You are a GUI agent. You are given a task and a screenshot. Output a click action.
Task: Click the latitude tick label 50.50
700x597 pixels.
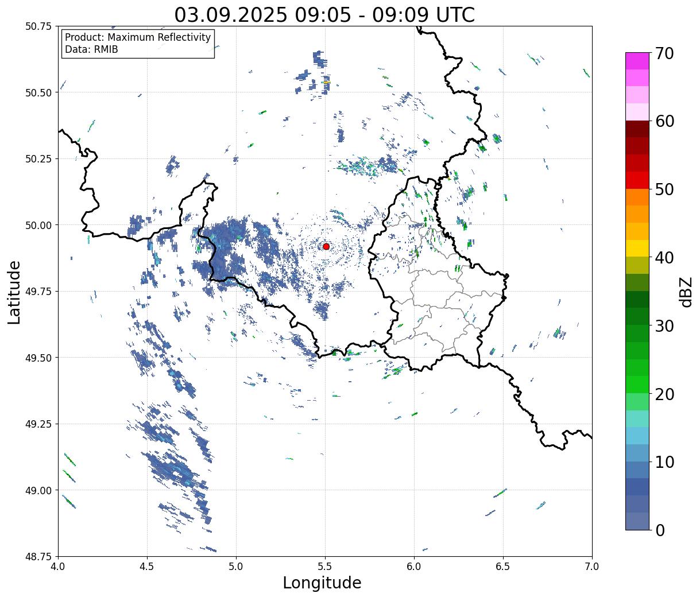tap(38, 92)
